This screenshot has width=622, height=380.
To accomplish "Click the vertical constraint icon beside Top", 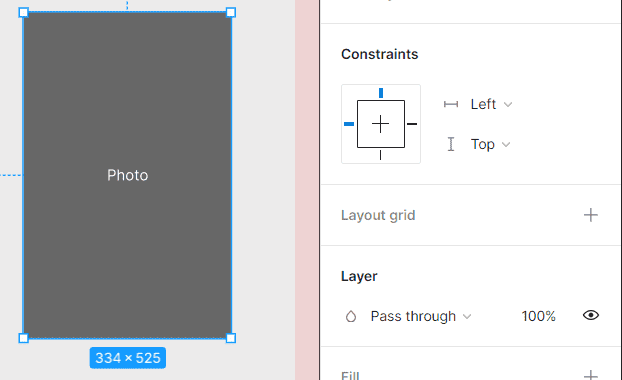I will pos(451,144).
